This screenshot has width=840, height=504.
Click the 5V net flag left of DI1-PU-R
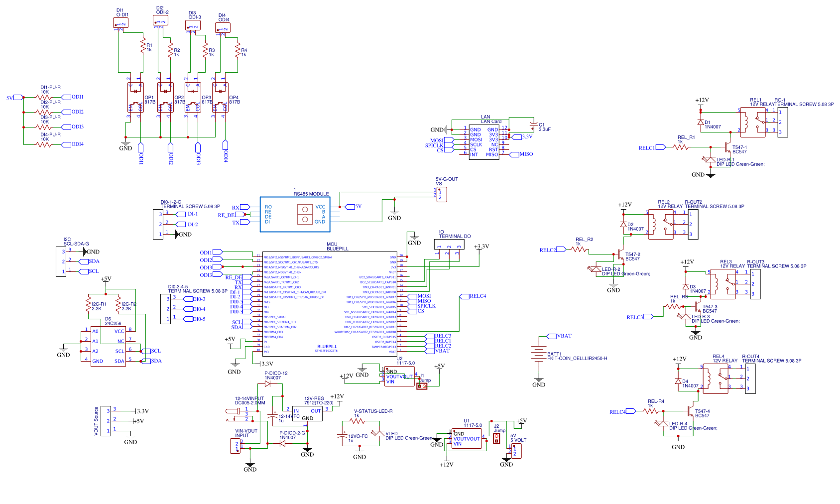pyautogui.click(x=15, y=98)
